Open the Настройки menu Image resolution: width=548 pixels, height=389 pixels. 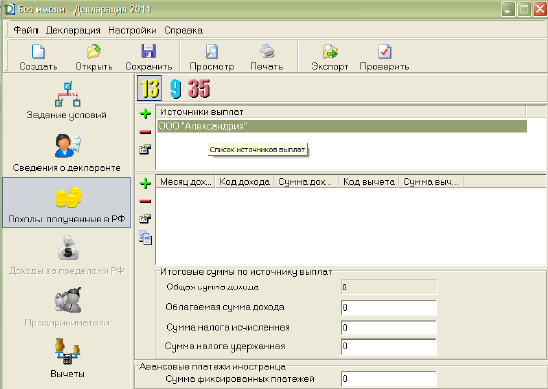[x=132, y=30]
